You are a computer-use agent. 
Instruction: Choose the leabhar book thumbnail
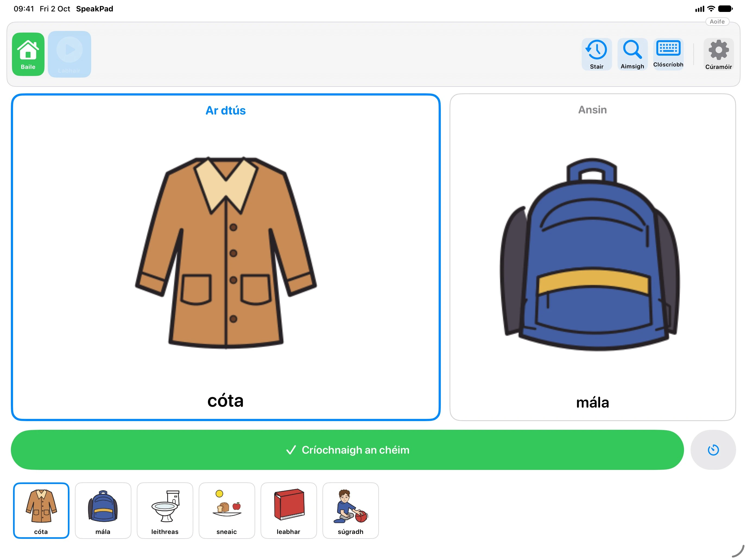click(x=288, y=510)
